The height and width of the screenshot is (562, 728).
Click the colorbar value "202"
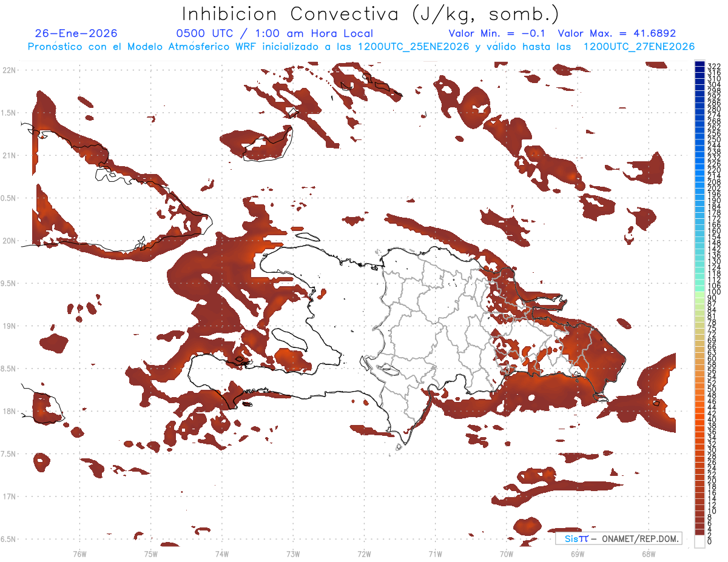(x=714, y=188)
